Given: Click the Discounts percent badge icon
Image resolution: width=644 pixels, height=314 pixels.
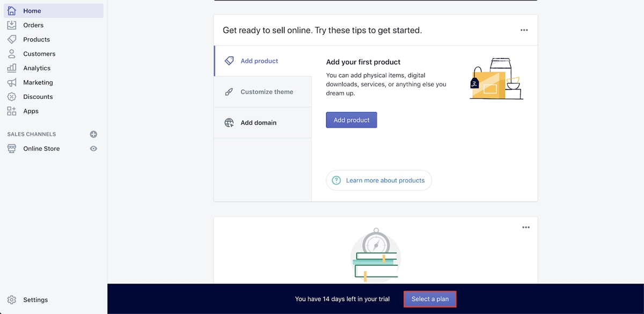Looking at the screenshot, I should pos(12,97).
